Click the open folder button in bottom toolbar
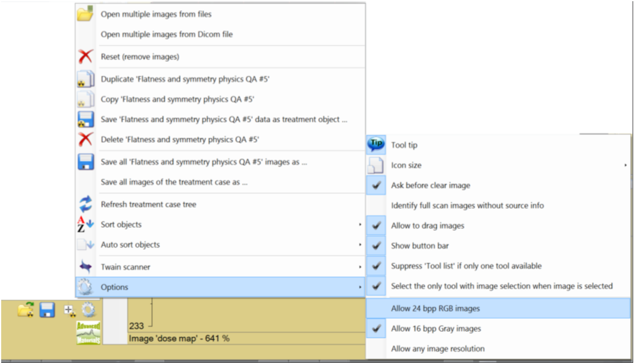Screen dimensions: 635x364 pyautogui.click(x=26, y=310)
